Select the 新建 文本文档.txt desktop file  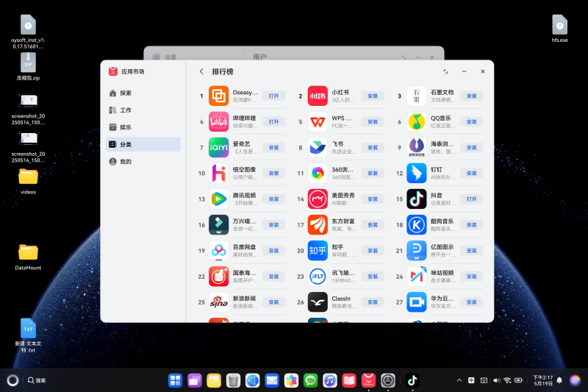tap(28, 335)
